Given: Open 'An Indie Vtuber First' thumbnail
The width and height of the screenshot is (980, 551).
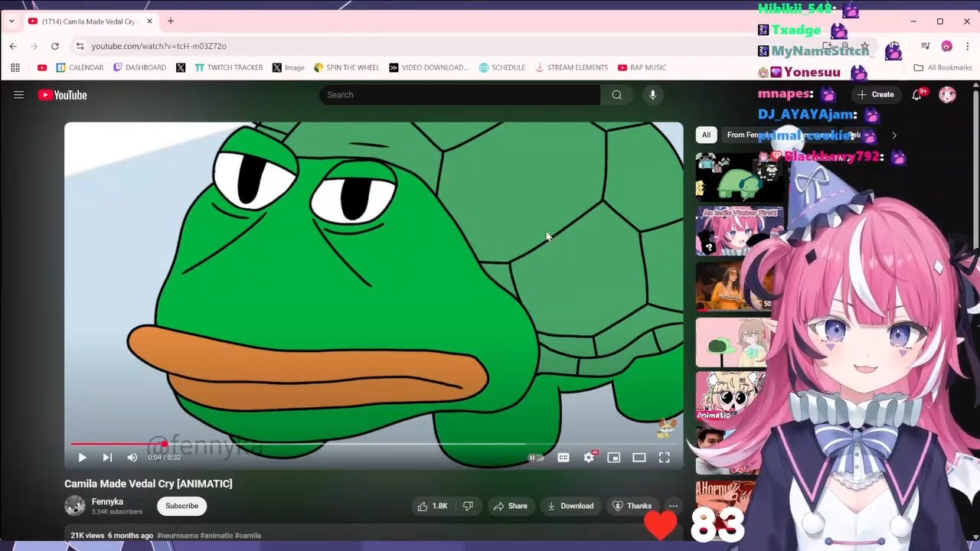Looking at the screenshot, I should tap(740, 231).
